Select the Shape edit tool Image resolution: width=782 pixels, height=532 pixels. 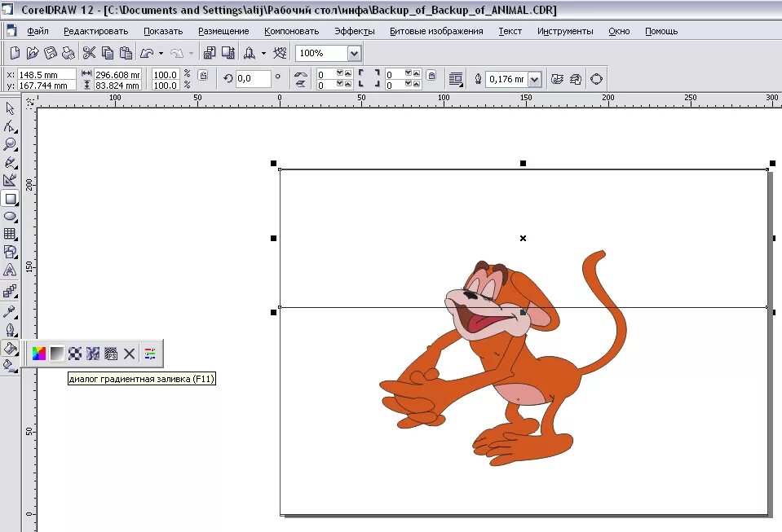coord(10,126)
